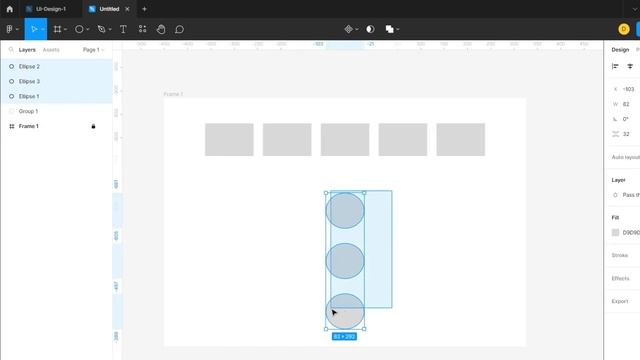This screenshot has height=360, width=640.
Task: Click the Effects section header
Action: (x=620, y=278)
